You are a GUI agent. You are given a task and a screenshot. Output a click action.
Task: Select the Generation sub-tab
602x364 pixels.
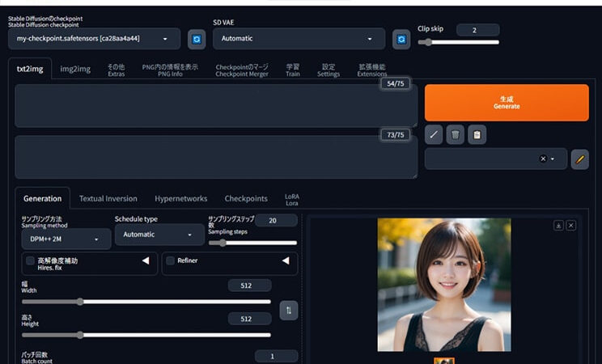click(x=43, y=198)
